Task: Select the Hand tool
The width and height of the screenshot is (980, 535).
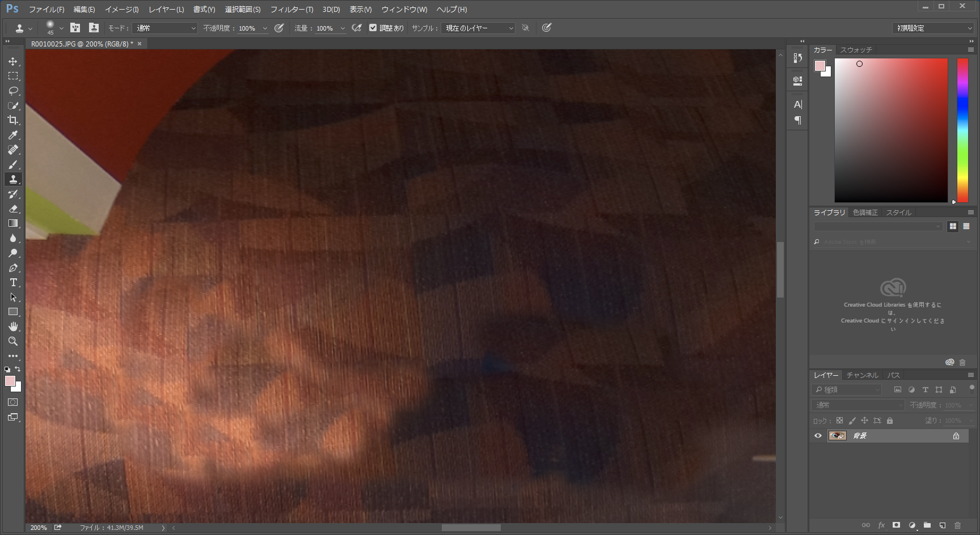Action: [x=13, y=326]
